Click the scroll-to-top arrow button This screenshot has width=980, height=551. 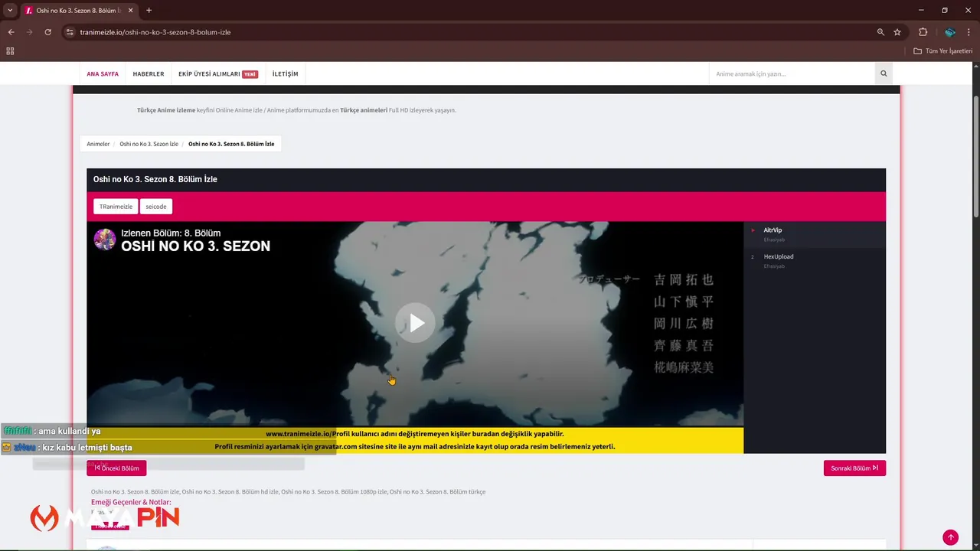pos(950,537)
